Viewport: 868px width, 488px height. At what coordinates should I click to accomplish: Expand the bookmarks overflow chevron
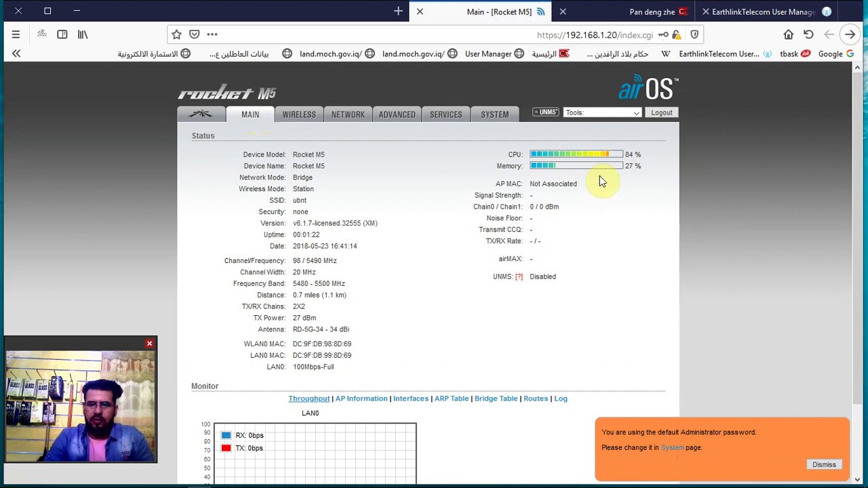click(16, 54)
